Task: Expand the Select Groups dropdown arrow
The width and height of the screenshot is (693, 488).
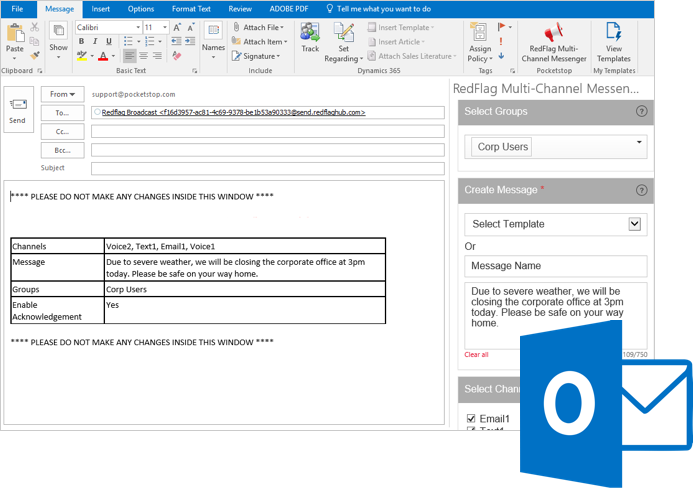Action: tap(639, 143)
